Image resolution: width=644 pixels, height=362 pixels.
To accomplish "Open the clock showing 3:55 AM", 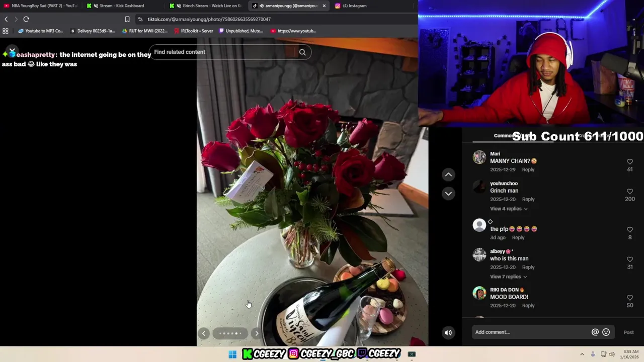I will coord(630,354).
